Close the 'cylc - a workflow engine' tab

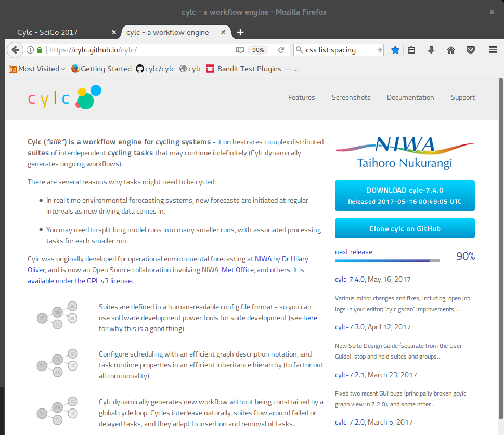click(x=223, y=32)
